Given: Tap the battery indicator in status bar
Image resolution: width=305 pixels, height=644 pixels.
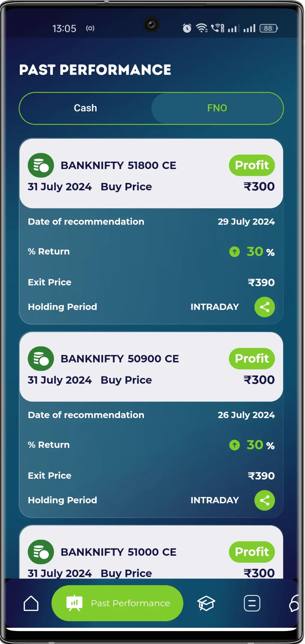Looking at the screenshot, I should 268,28.
